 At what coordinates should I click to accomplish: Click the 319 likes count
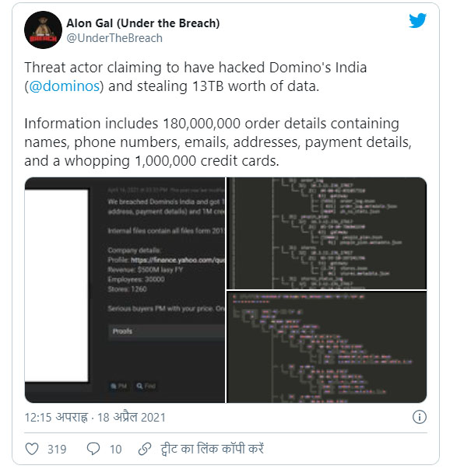[x=57, y=450]
